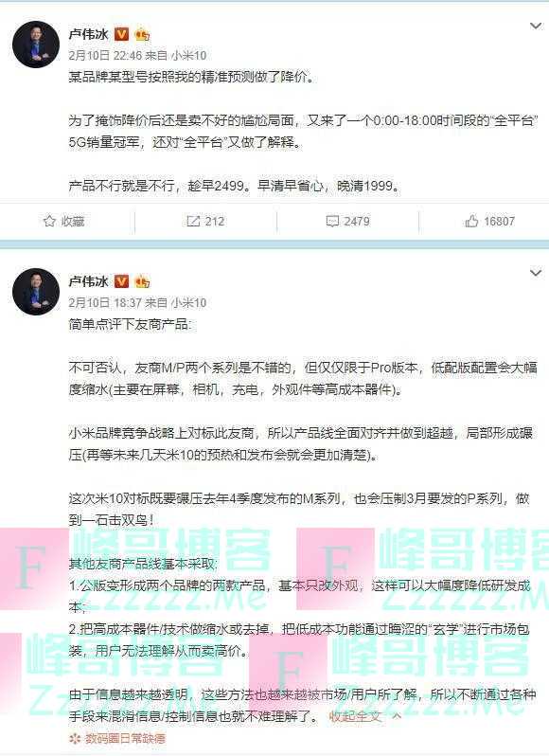Click the membership badge on first post header
Viewport: 549px width, 756px height.
point(142,34)
